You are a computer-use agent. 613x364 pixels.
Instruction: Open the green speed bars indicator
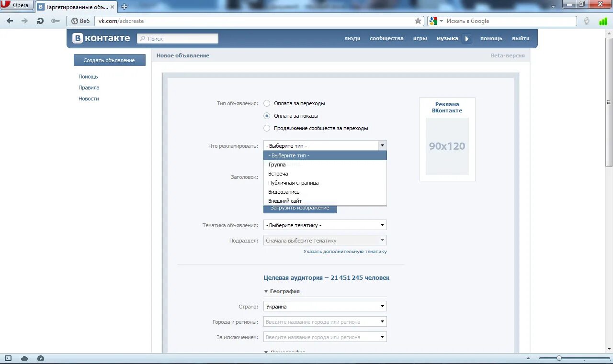[x=603, y=21]
